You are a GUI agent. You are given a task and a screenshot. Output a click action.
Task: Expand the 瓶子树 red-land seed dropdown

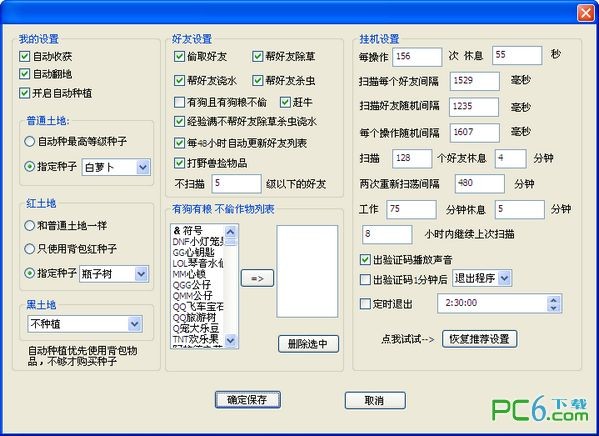[141, 274]
